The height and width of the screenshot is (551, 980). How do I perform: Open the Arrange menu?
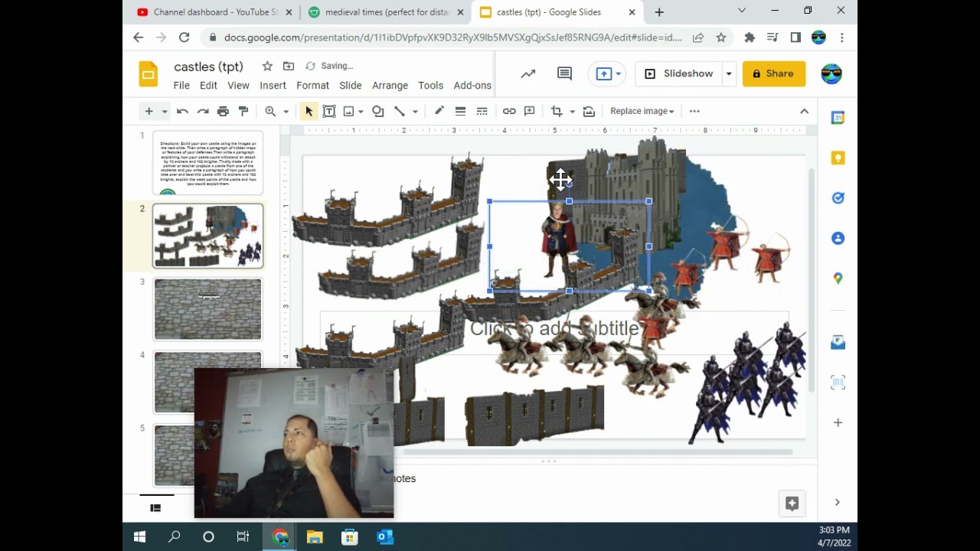point(390,85)
